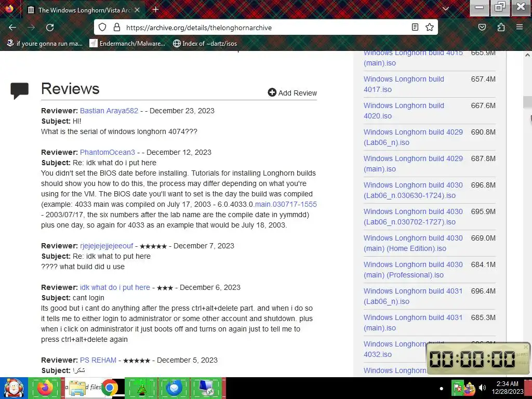The width and height of the screenshot is (532, 399).
Task: Close the Windows Longhorn/Vista Archive tab
Action: (137, 10)
